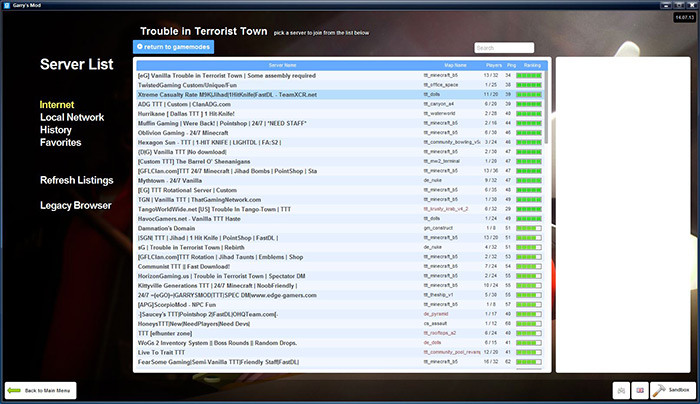Click map name ttt_community_bowling_v5

452,142
